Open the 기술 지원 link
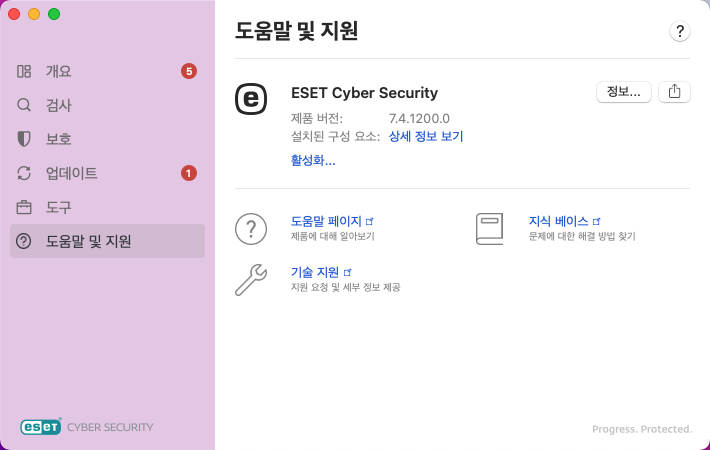The width and height of the screenshot is (710, 450). click(315, 272)
